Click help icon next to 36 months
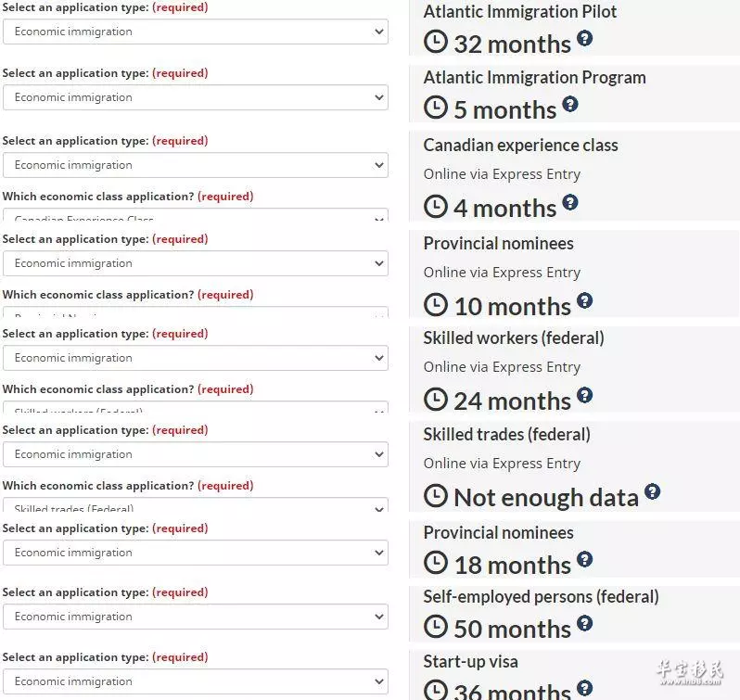 (584, 688)
